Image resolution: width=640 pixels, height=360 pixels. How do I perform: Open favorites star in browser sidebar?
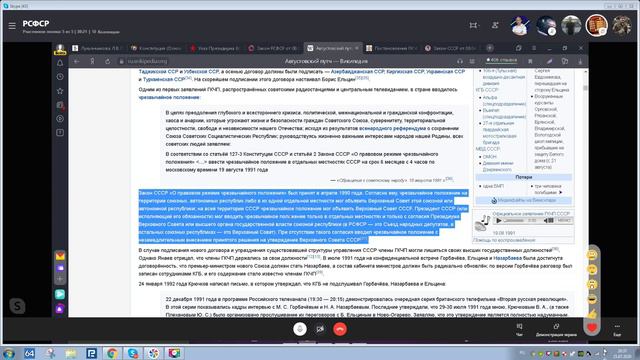click(x=60, y=91)
